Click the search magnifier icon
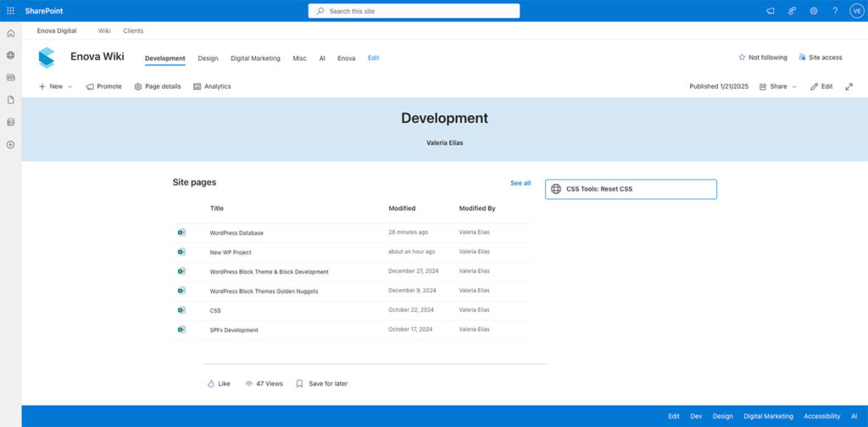868x427 pixels. (x=320, y=11)
